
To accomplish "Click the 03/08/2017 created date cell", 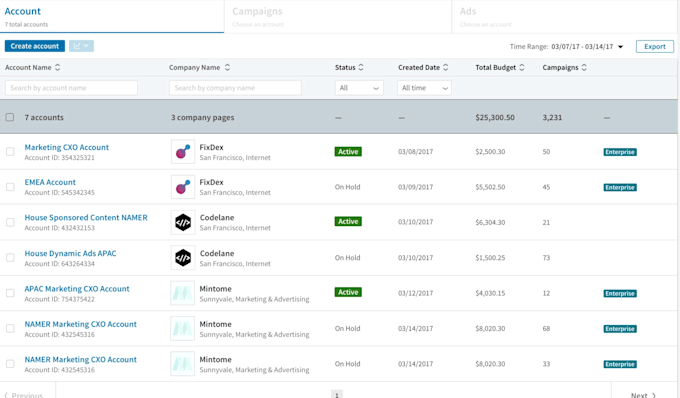I will pyautogui.click(x=415, y=152).
